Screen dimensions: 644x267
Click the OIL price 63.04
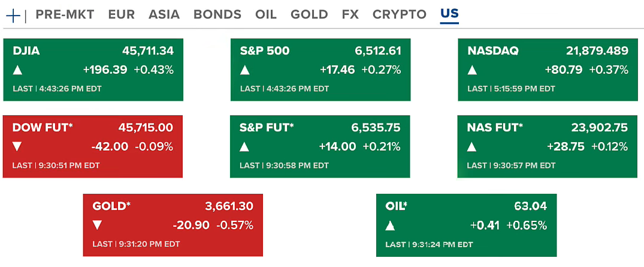click(530, 206)
